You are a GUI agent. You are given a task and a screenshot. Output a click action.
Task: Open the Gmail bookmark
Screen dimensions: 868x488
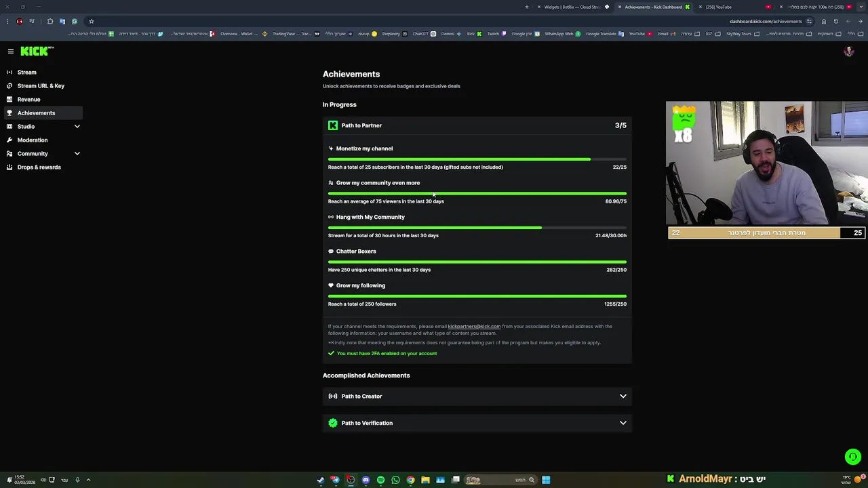[667, 34]
